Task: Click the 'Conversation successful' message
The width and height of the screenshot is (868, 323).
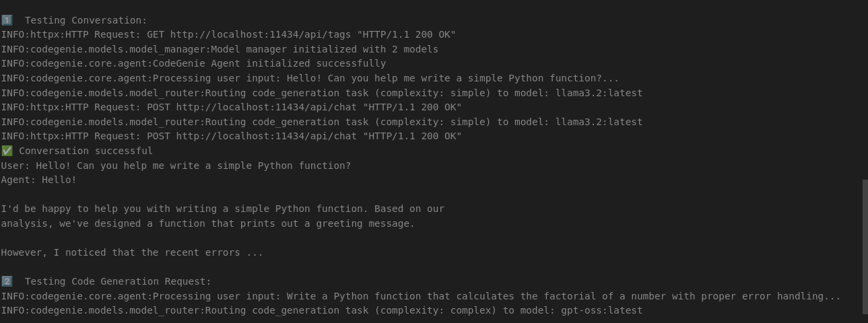Action: (86, 151)
